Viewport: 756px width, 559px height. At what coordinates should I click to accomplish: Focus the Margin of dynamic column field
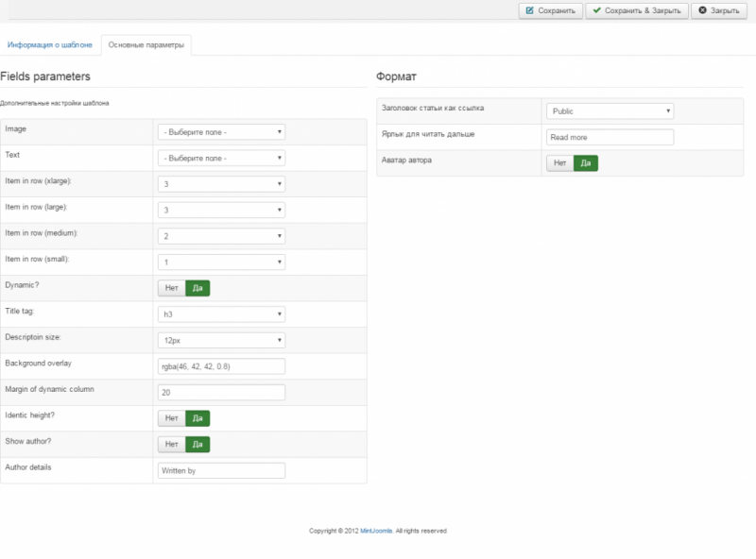pyautogui.click(x=221, y=392)
